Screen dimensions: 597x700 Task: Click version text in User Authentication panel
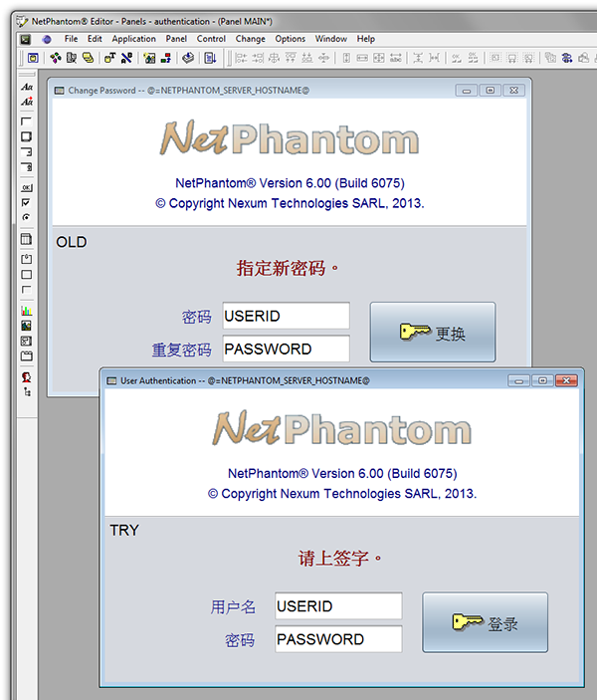point(342,473)
